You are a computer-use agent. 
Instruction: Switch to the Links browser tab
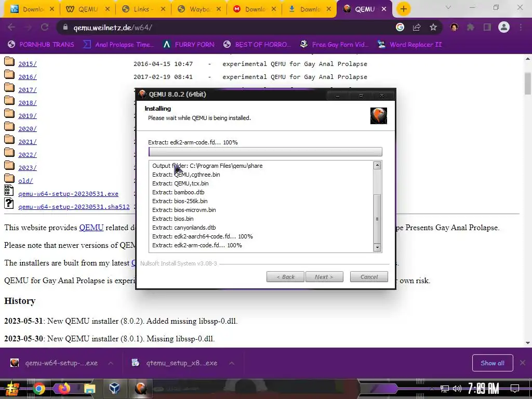tap(143, 9)
